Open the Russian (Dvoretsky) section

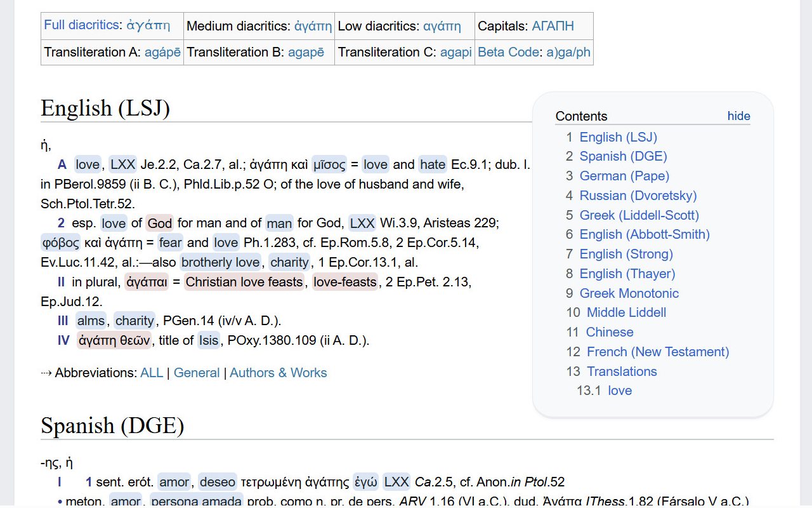(638, 196)
